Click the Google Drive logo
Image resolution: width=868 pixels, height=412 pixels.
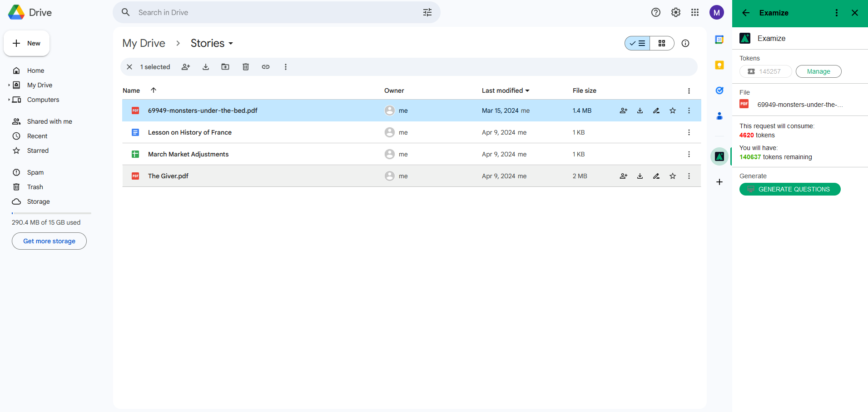coord(16,12)
